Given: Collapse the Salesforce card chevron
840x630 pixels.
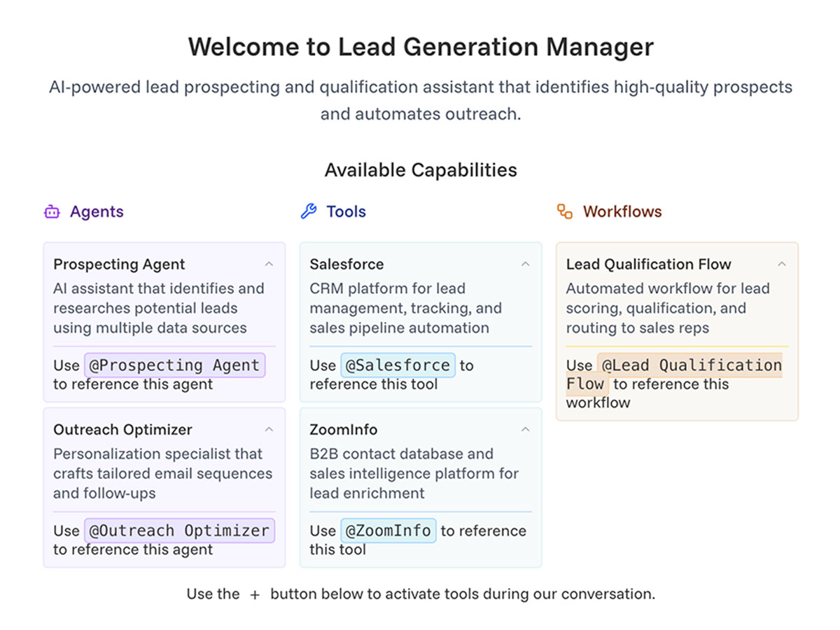Looking at the screenshot, I should click(x=526, y=265).
